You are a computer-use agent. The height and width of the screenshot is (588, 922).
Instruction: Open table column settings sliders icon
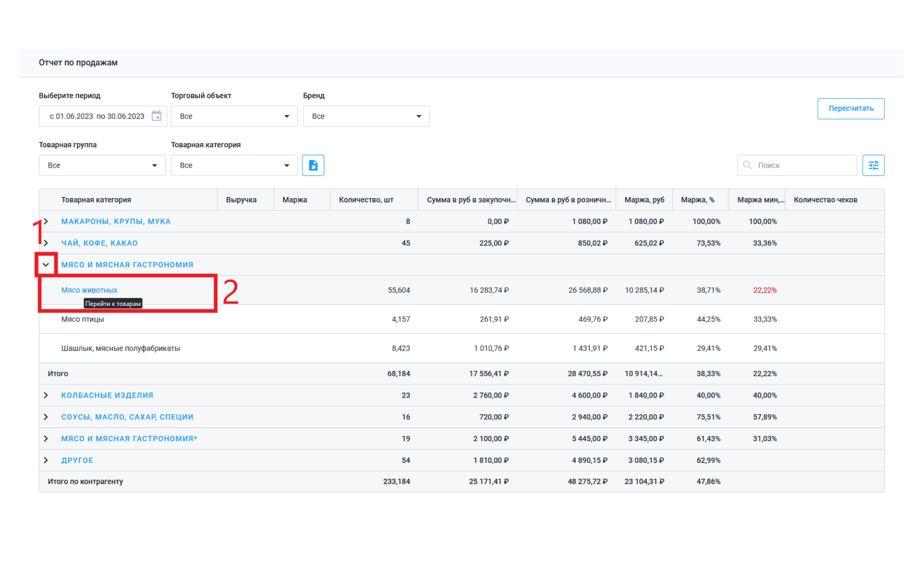click(x=873, y=165)
